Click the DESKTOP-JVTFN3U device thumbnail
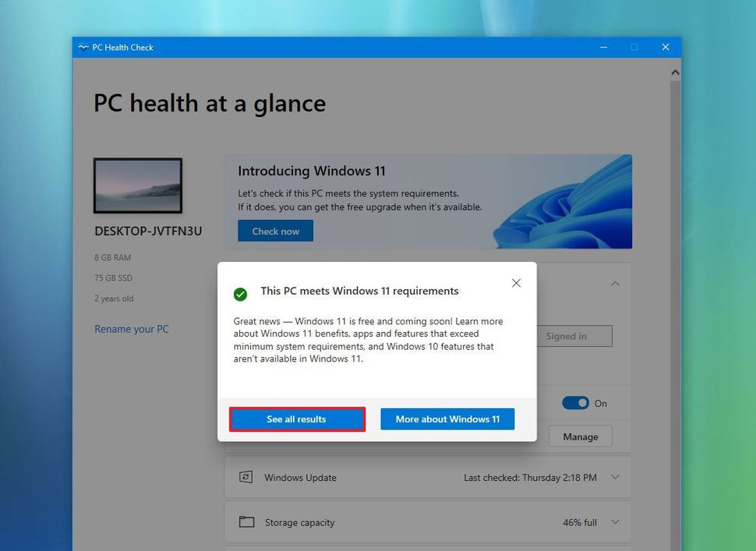 tap(138, 185)
